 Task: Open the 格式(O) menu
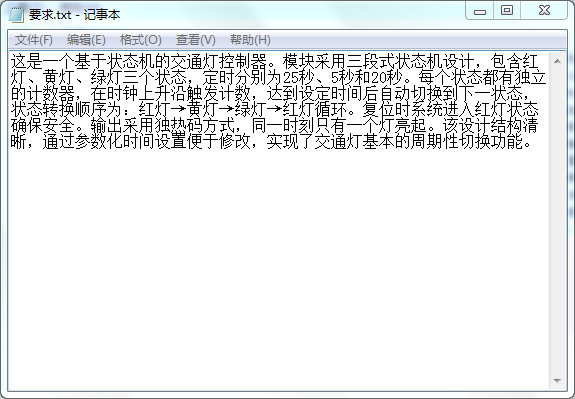(x=140, y=40)
